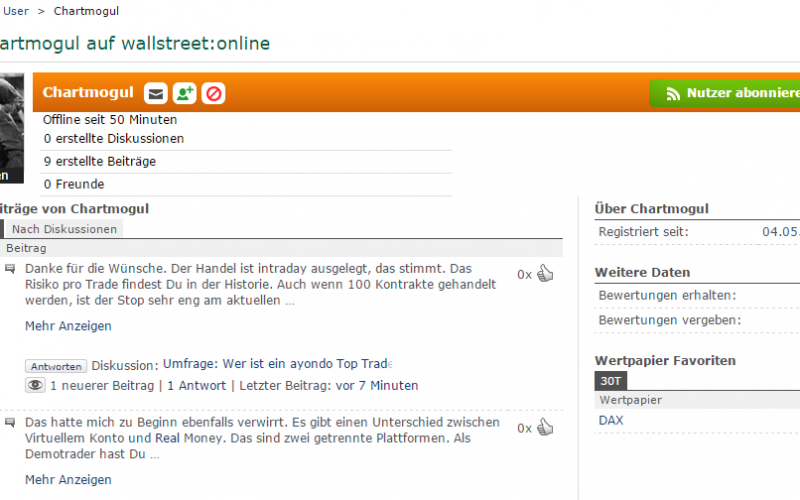Click the green add-friend icon

click(184, 93)
